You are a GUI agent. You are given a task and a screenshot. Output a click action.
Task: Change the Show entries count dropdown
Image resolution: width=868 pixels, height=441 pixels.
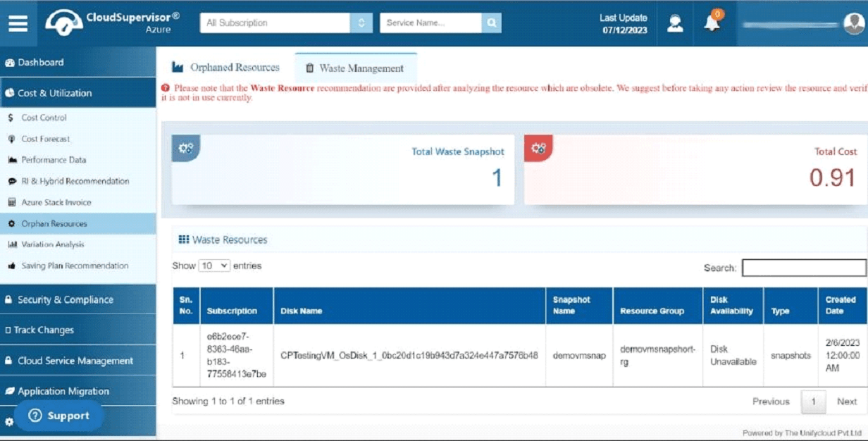coord(214,266)
